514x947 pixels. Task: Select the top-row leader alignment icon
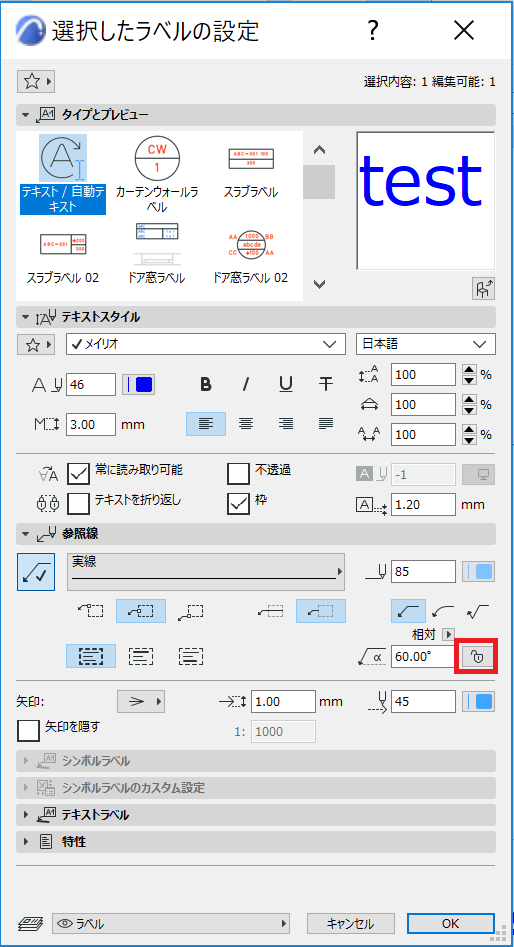point(91,656)
